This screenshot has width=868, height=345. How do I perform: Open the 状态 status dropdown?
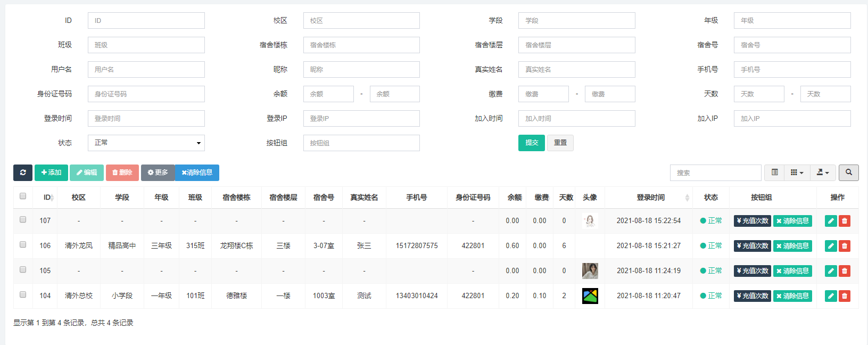tap(146, 143)
